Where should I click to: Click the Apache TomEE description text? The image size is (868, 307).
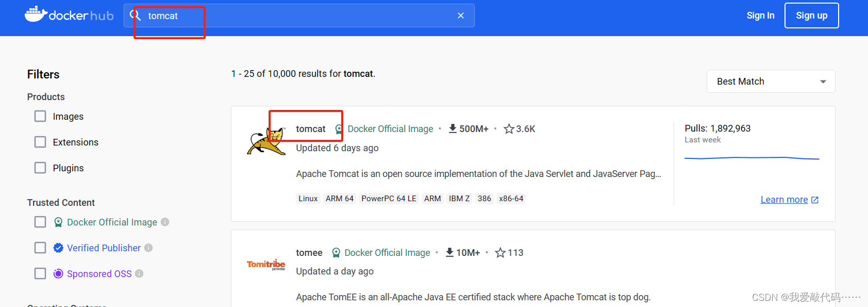pos(473,297)
